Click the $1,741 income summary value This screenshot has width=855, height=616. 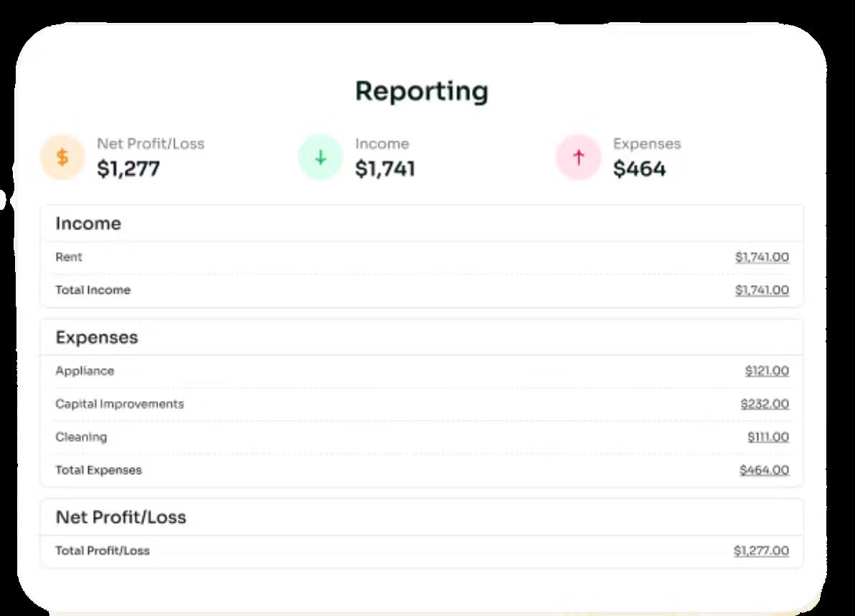coord(385,169)
